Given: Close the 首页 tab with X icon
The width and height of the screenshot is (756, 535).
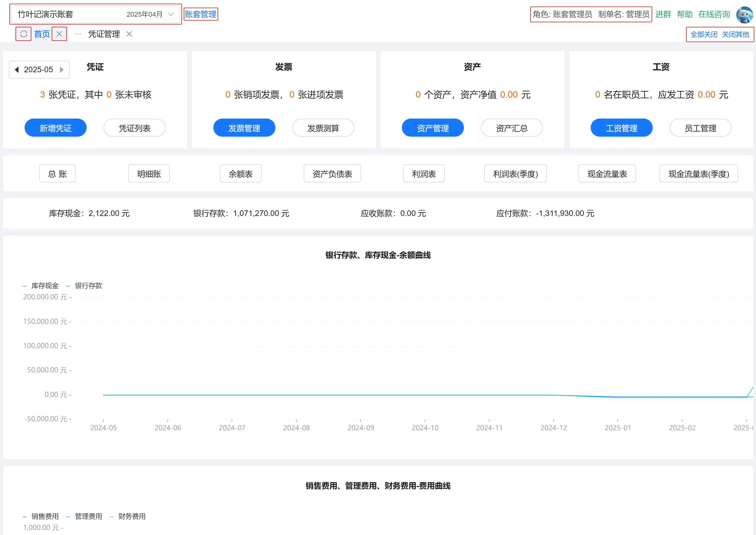Looking at the screenshot, I should coord(59,34).
